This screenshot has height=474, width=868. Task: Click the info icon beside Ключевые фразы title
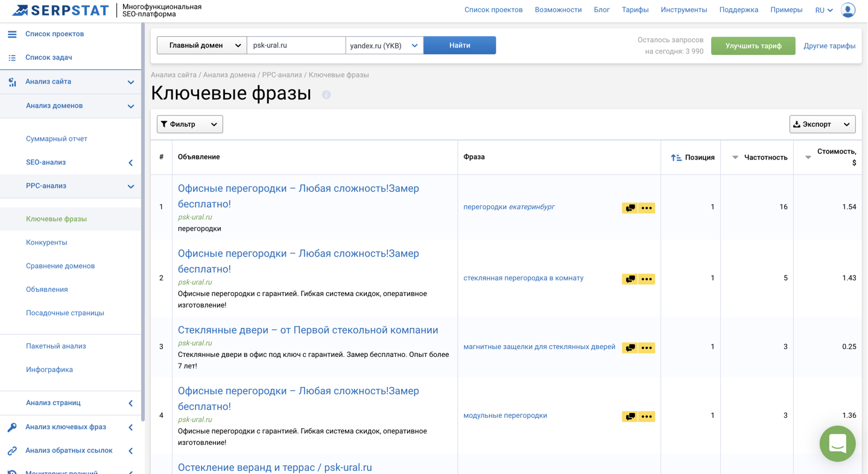pyautogui.click(x=326, y=95)
